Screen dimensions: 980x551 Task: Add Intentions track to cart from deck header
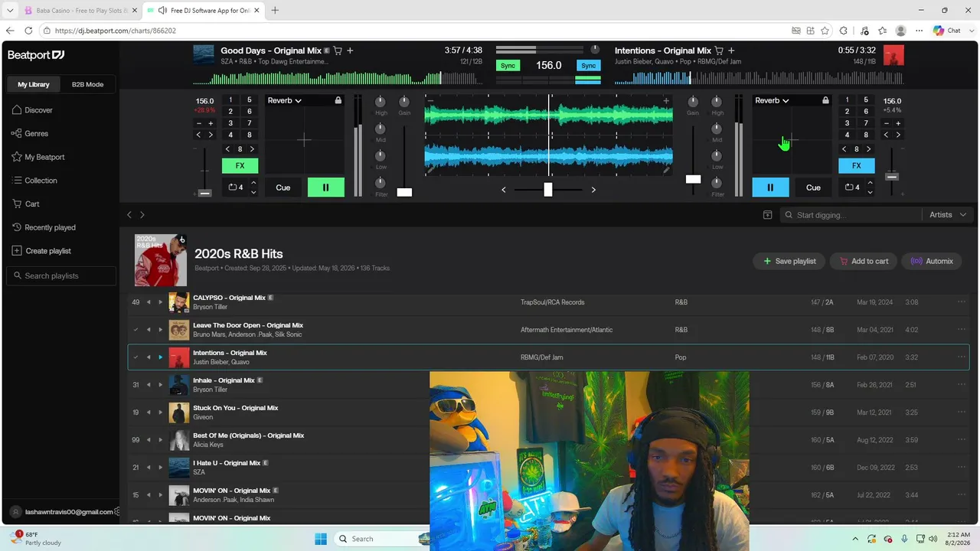[x=719, y=51]
